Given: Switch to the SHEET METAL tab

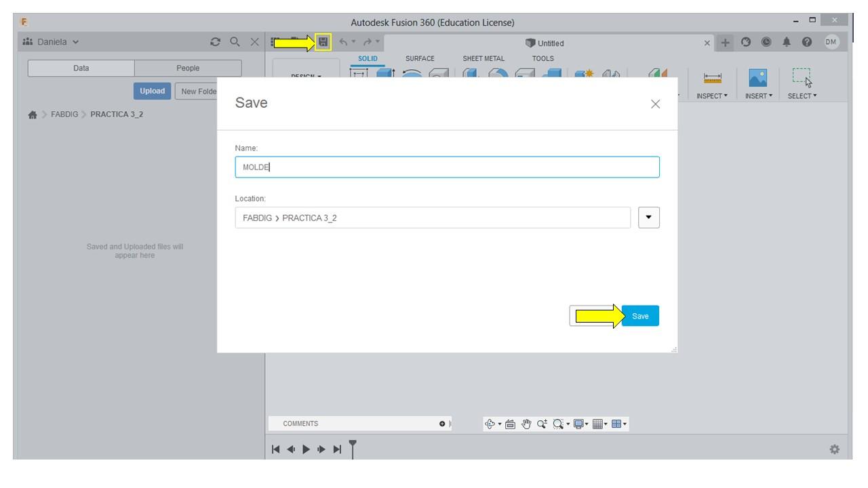Looking at the screenshot, I should [x=484, y=59].
